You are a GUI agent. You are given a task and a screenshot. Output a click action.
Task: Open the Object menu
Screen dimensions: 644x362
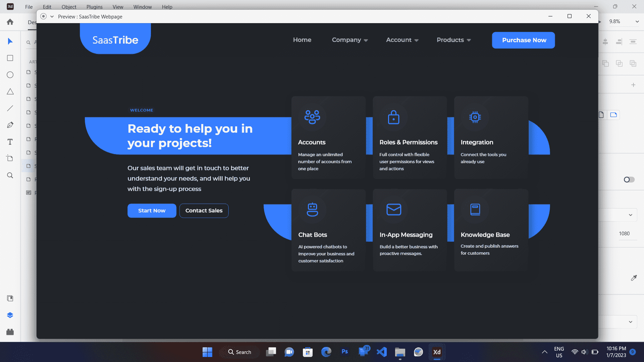tap(69, 7)
